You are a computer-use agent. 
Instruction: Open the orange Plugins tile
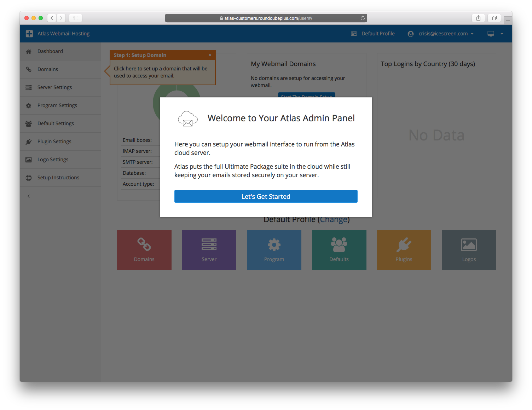(404, 250)
